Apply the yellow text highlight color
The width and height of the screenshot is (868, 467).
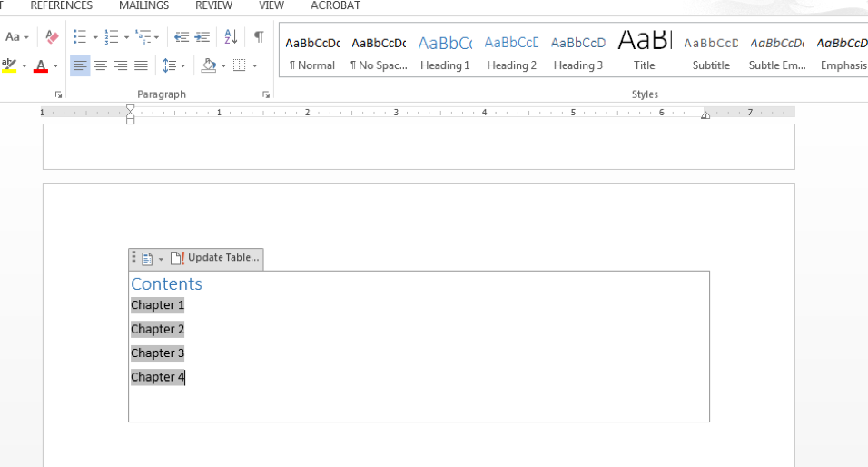[x=9, y=65]
